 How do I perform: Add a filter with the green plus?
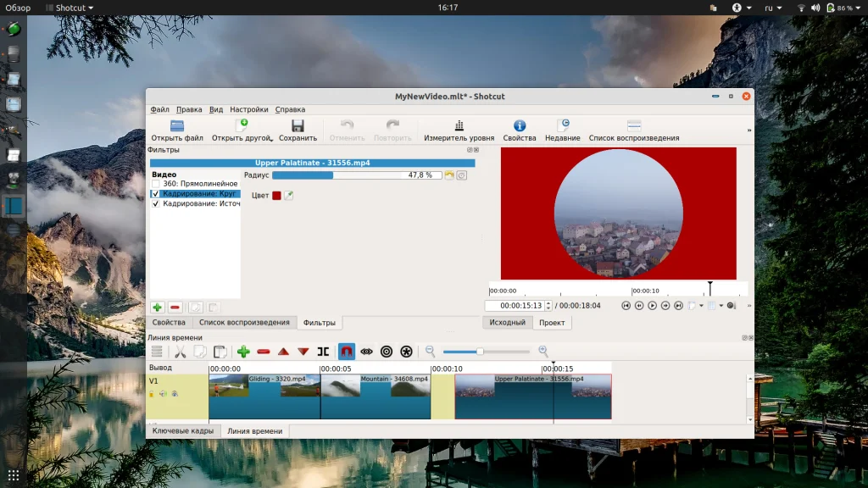[157, 308]
